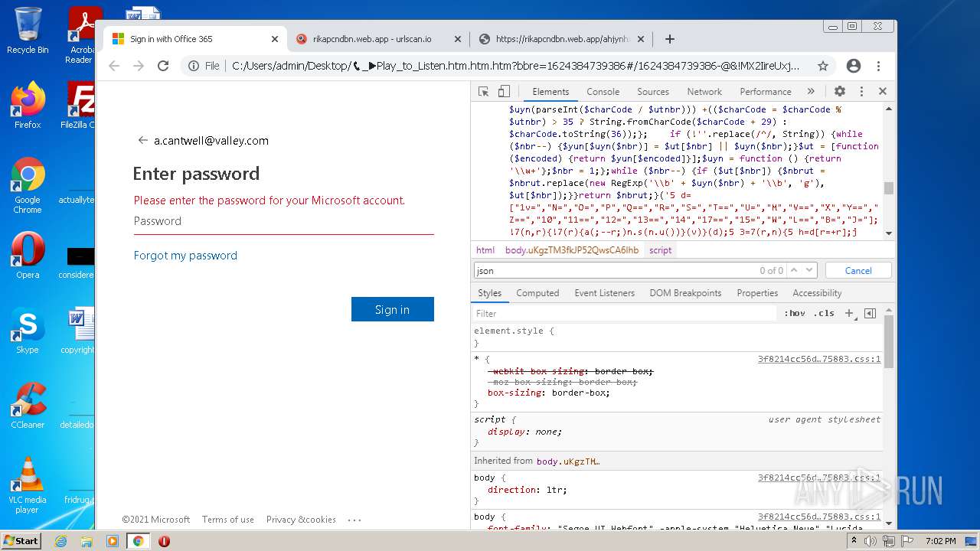This screenshot has width=980, height=551.
Task: Click the Elements source scrollbar
Action: point(888,188)
